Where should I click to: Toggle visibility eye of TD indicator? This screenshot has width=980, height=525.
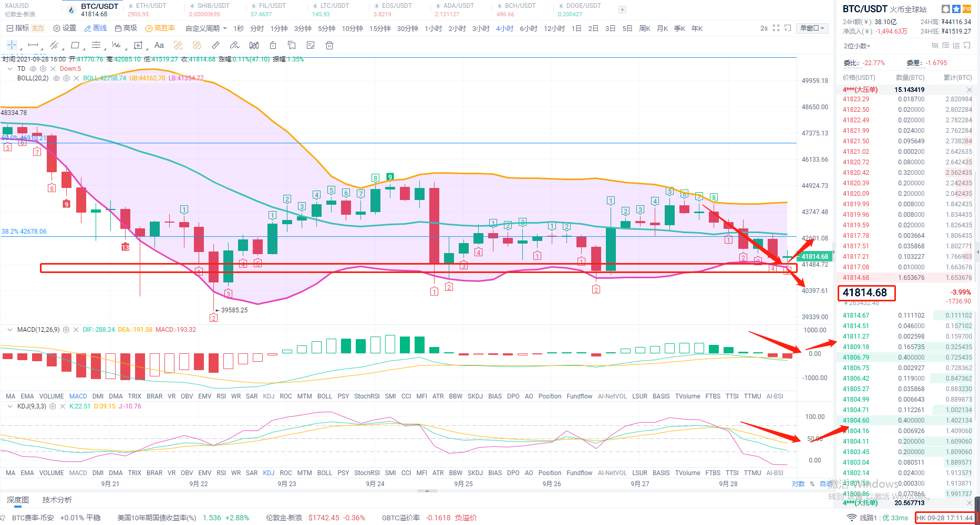click(x=33, y=69)
